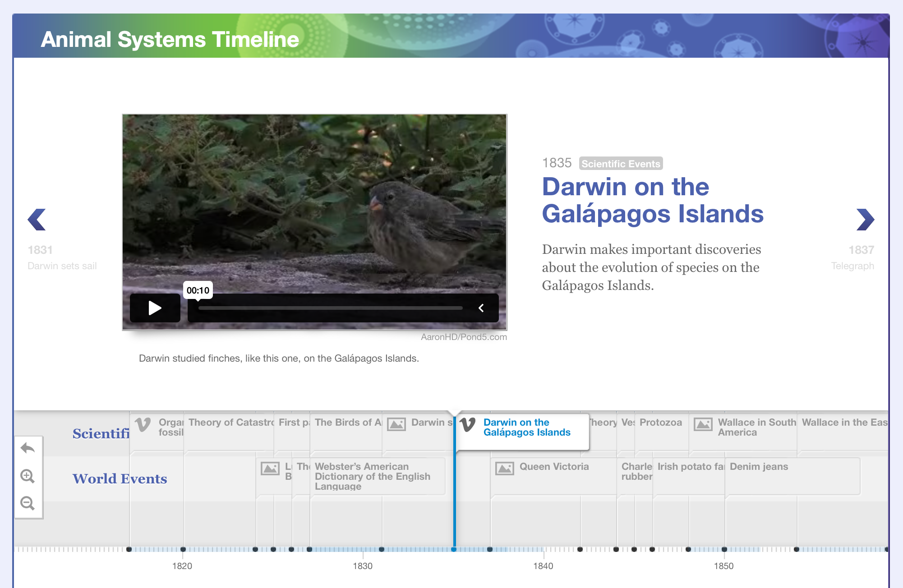This screenshot has height=588, width=903.
Task: Click the image icon beside the Darwin sets event
Action: (396, 424)
